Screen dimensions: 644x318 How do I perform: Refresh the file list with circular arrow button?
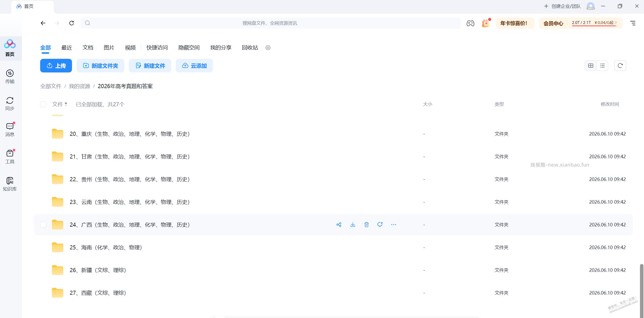[620, 66]
